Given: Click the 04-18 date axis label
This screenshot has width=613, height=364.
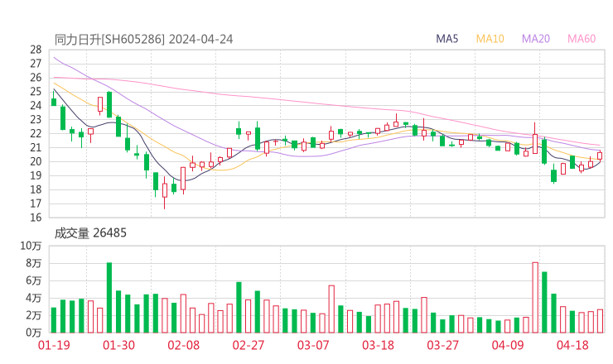Looking at the screenshot, I should (x=572, y=345).
